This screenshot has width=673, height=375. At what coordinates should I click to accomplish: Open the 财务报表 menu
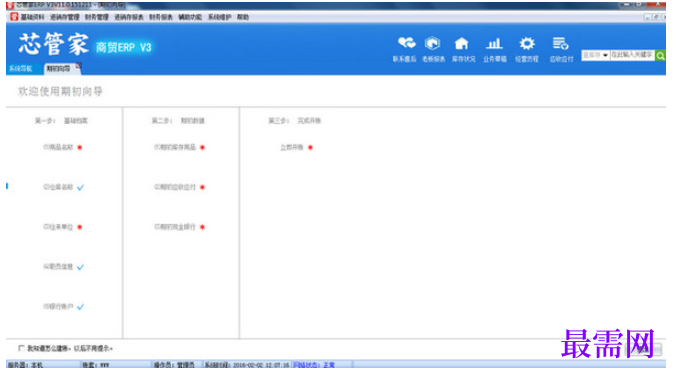coord(161,17)
